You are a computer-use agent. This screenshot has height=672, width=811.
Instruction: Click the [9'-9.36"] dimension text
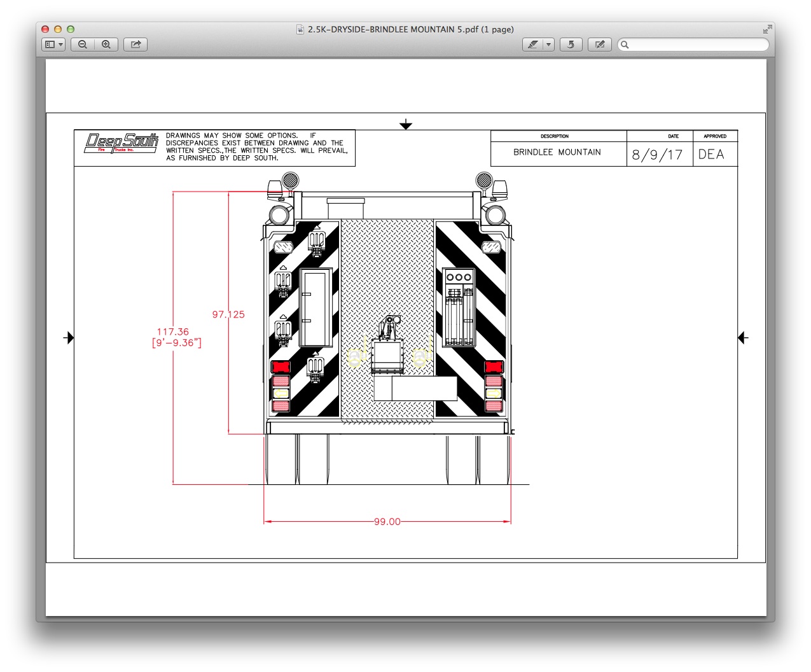click(x=177, y=342)
